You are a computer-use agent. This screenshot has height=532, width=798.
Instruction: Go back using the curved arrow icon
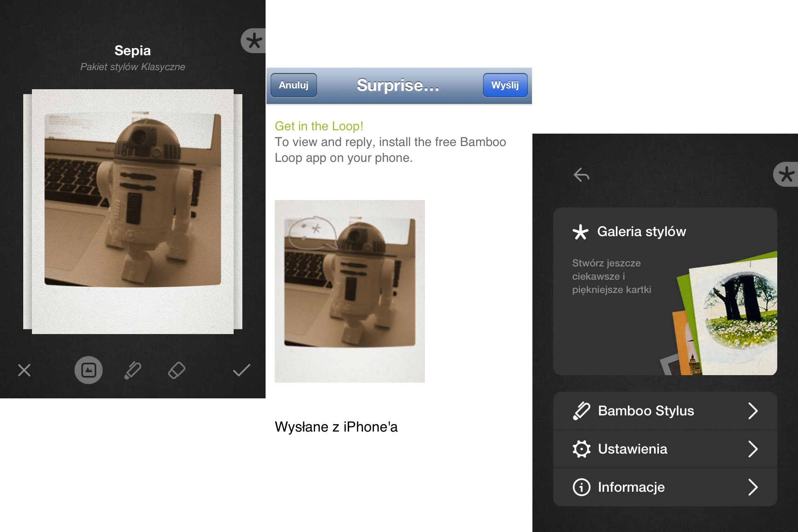coord(581,175)
